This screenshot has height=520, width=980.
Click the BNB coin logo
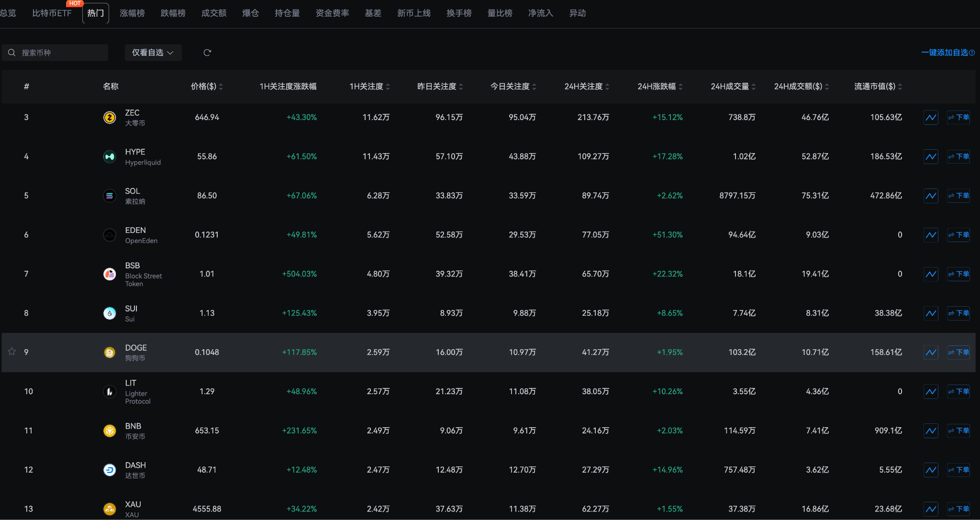[x=110, y=431]
